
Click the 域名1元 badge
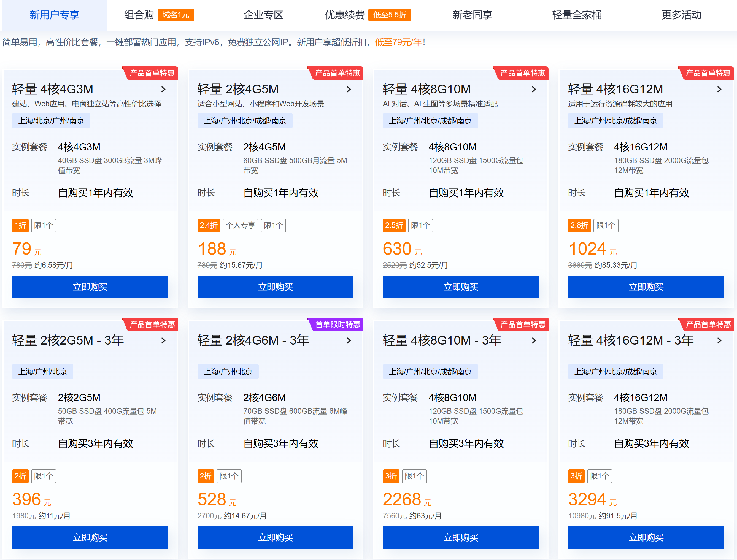pyautogui.click(x=176, y=15)
